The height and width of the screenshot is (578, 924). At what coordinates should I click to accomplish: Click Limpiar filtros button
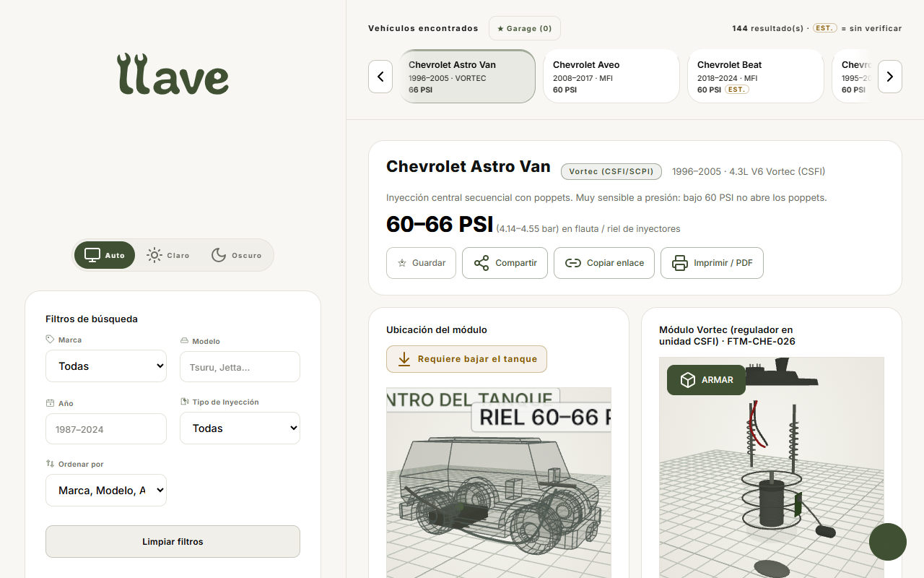tap(173, 542)
